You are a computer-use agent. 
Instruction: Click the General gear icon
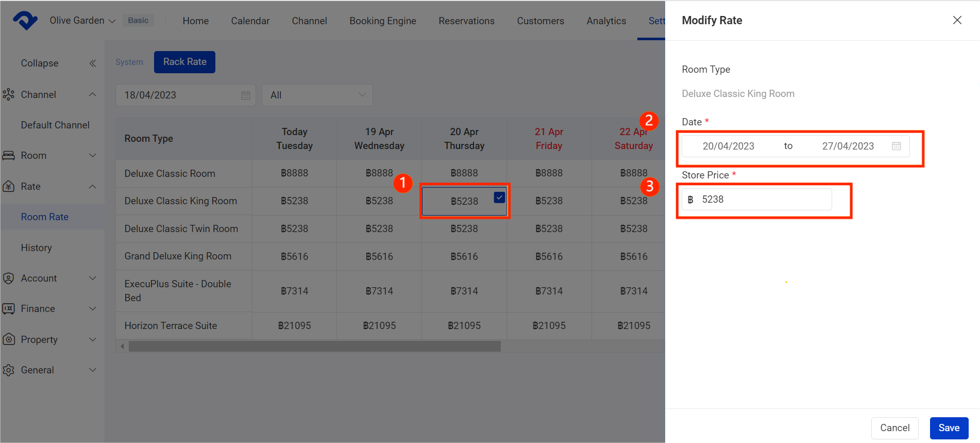[8, 370]
